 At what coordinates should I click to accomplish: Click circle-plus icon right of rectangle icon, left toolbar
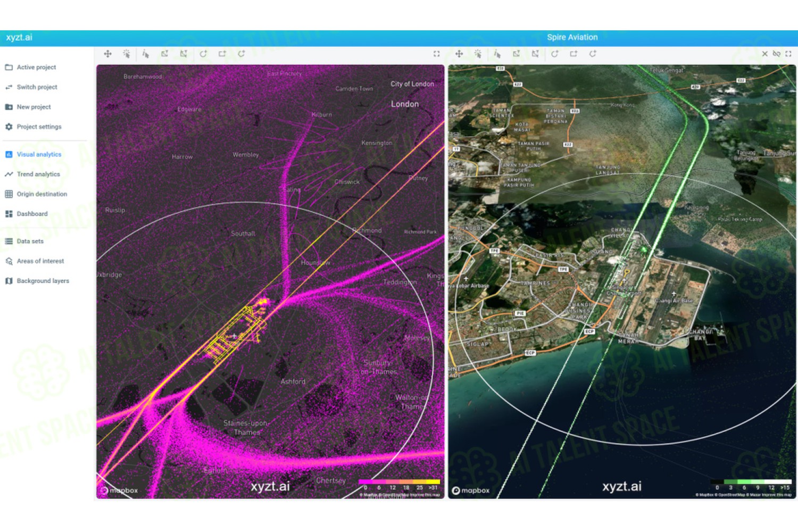(x=242, y=54)
